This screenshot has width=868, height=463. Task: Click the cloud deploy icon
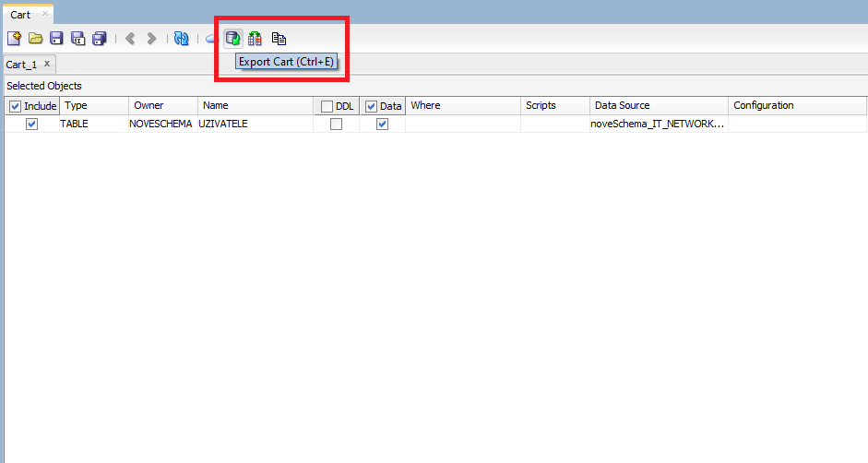(211, 39)
